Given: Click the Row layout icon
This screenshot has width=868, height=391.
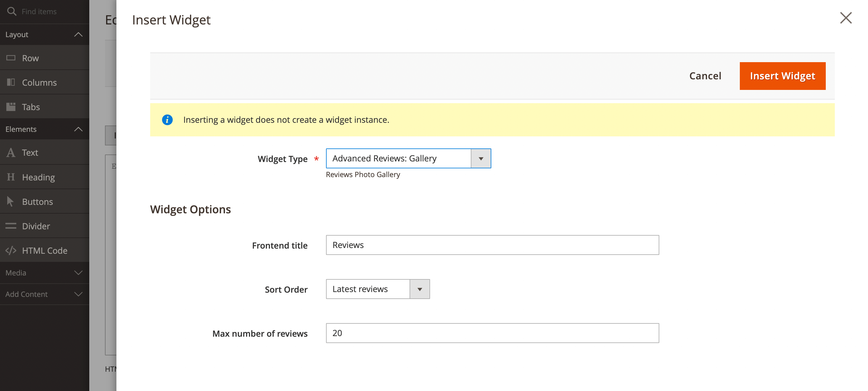Looking at the screenshot, I should pyautogui.click(x=11, y=58).
